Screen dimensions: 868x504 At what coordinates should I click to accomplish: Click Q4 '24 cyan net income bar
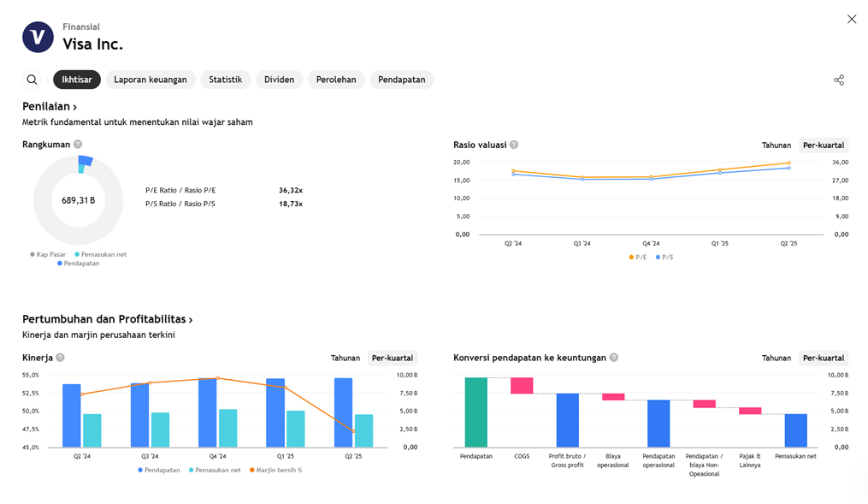pos(228,428)
